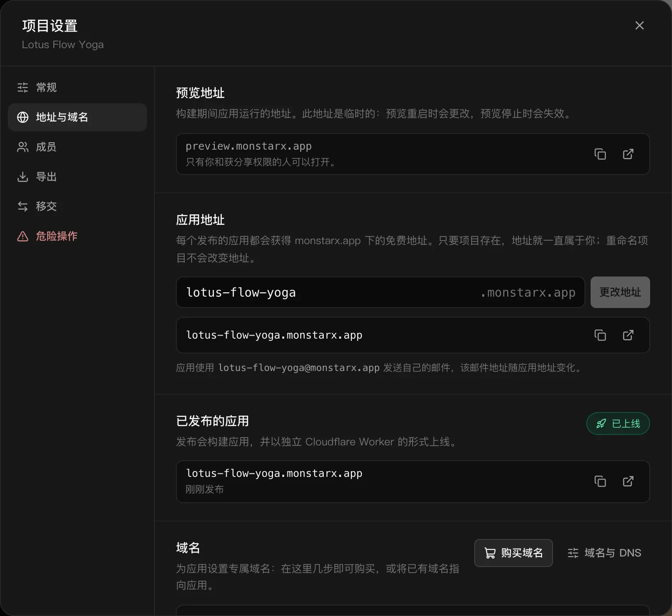Viewport: 672px width, 616px height.
Task: Click the 已发布的应用 heading
Action: coord(213,421)
